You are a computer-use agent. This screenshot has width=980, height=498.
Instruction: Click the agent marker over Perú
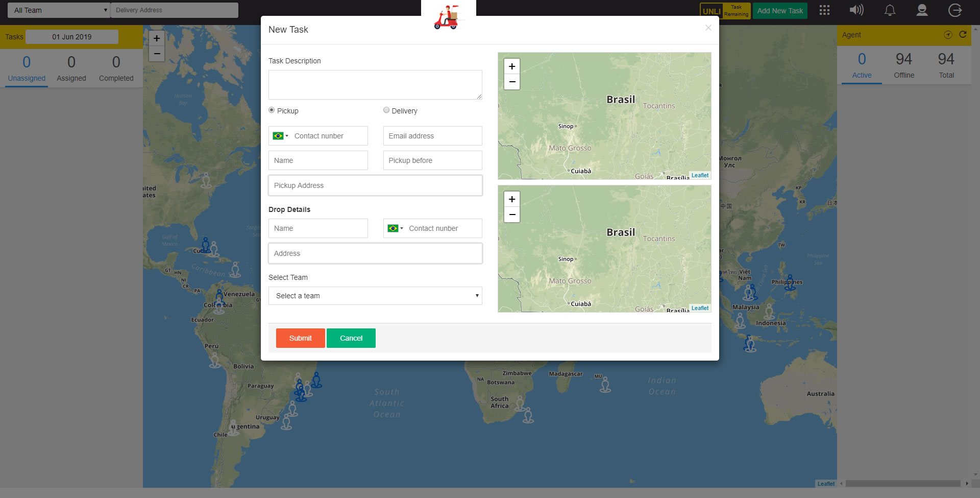(x=215, y=360)
